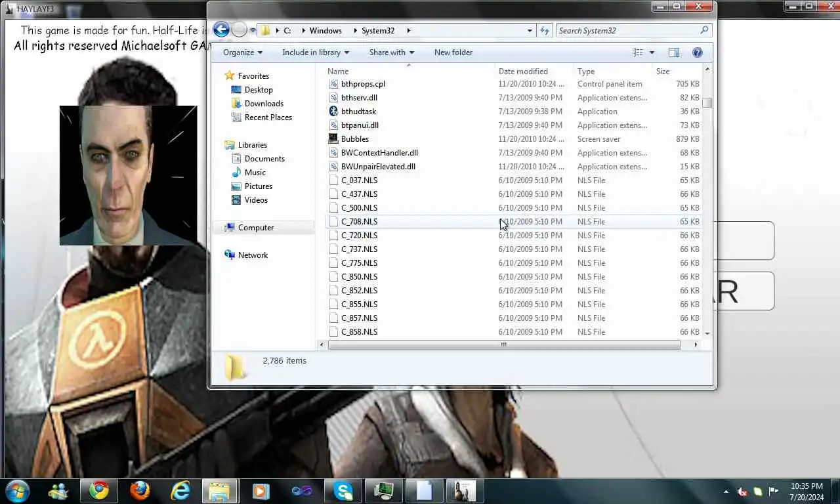Expand the arrow after System32 breadcrumb
The height and width of the screenshot is (504, 840).
pos(408,30)
